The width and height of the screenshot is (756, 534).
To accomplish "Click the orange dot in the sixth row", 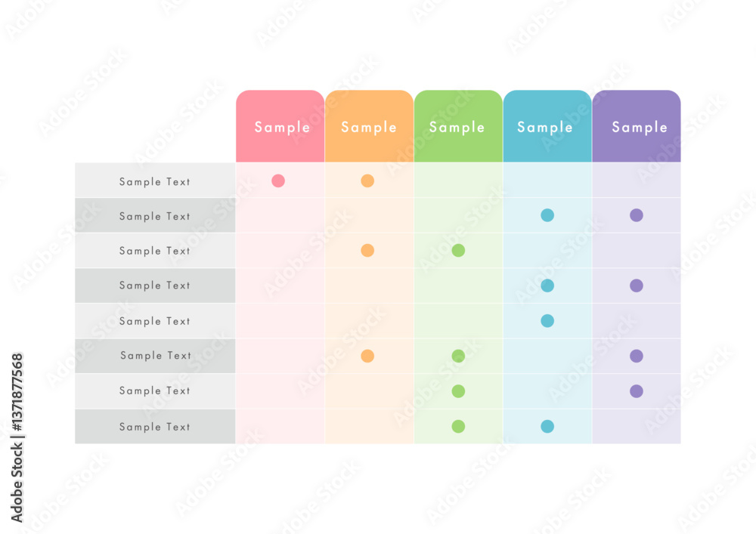I will (x=367, y=356).
